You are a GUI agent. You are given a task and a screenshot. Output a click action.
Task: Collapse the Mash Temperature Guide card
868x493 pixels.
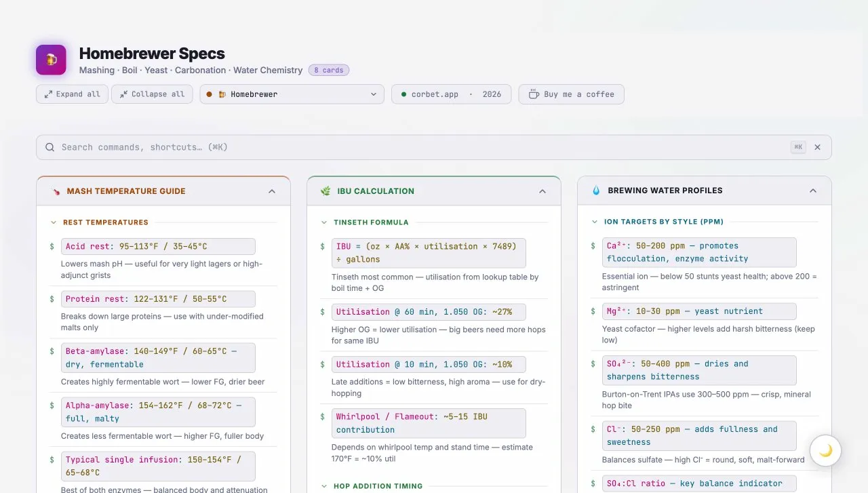coord(272,191)
